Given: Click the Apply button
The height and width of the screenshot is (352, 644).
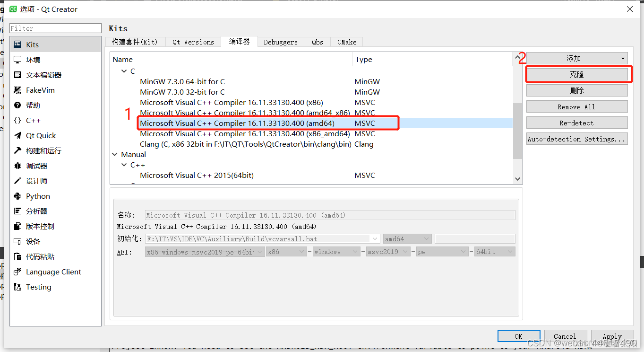Looking at the screenshot, I should click(x=612, y=336).
